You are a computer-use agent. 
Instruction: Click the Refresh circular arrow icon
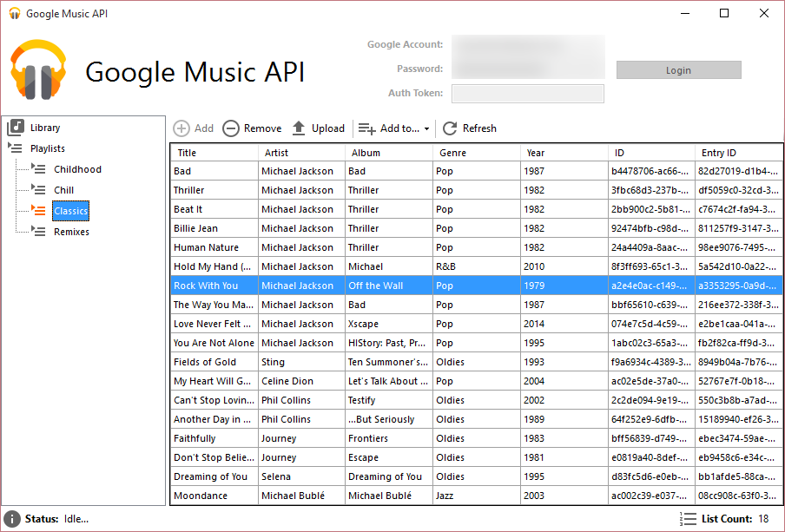point(450,128)
